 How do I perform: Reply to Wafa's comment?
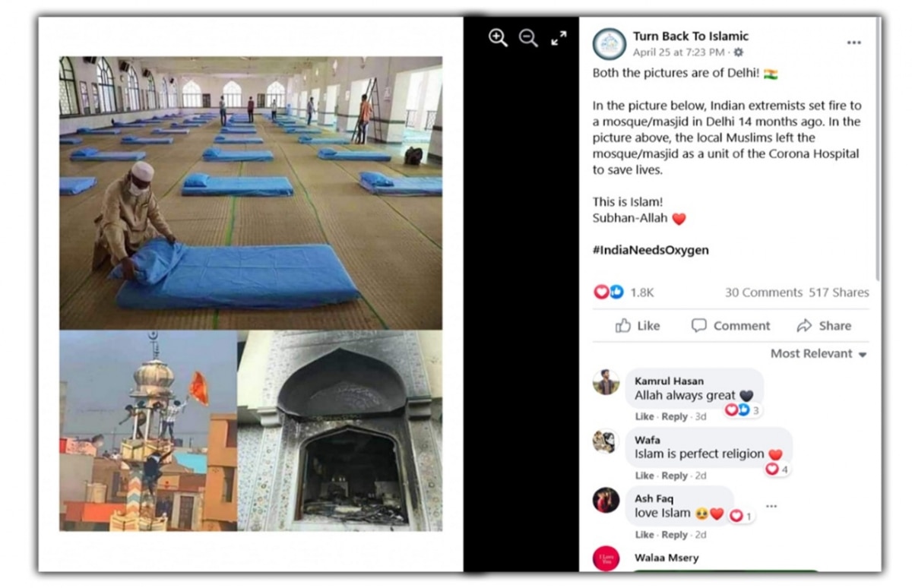click(674, 476)
